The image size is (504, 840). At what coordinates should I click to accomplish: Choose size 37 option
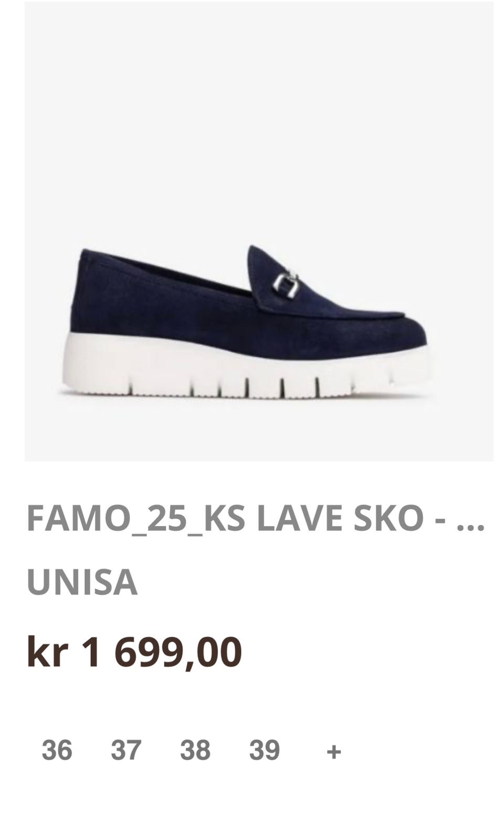pos(126,750)
